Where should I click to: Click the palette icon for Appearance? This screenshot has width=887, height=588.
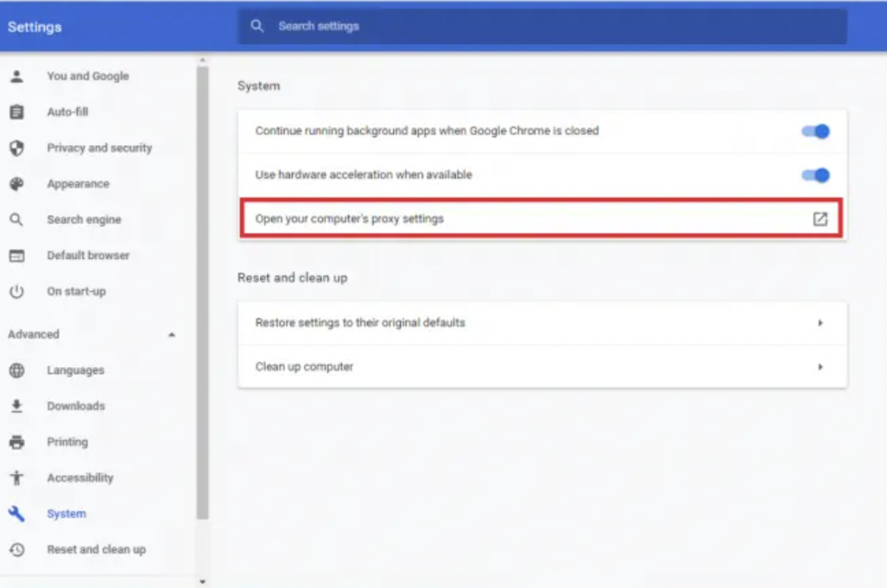click(x=17, y=184)
